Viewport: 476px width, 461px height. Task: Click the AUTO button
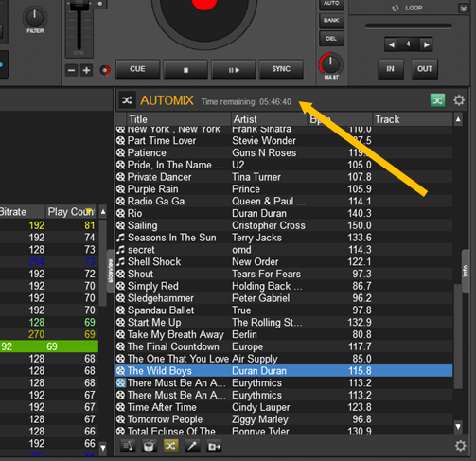(x=331, y=4)
